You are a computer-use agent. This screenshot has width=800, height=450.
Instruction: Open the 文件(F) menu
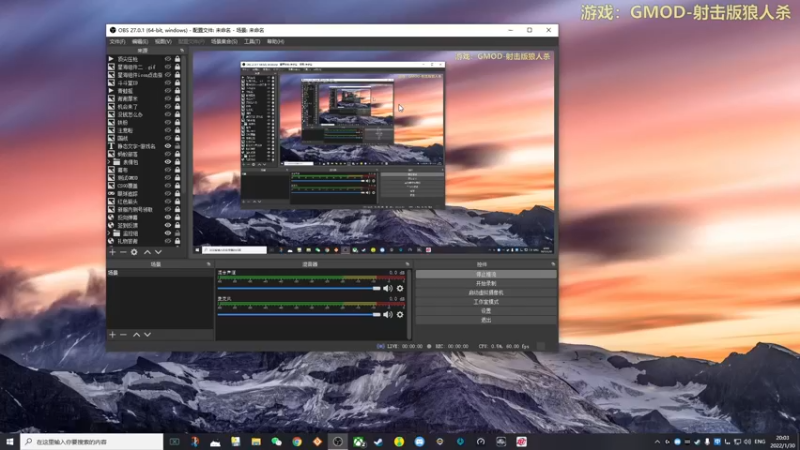pyautogui.click(x=117, y=41)
